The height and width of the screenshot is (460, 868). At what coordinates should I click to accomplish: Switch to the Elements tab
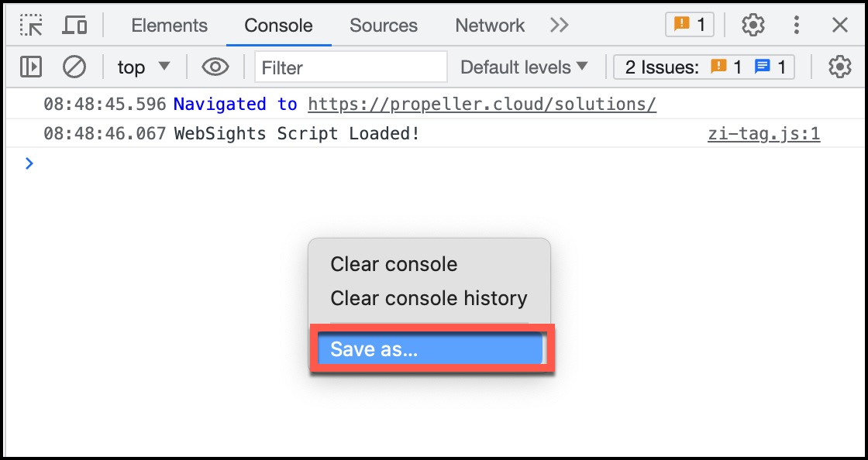(170, 25)
